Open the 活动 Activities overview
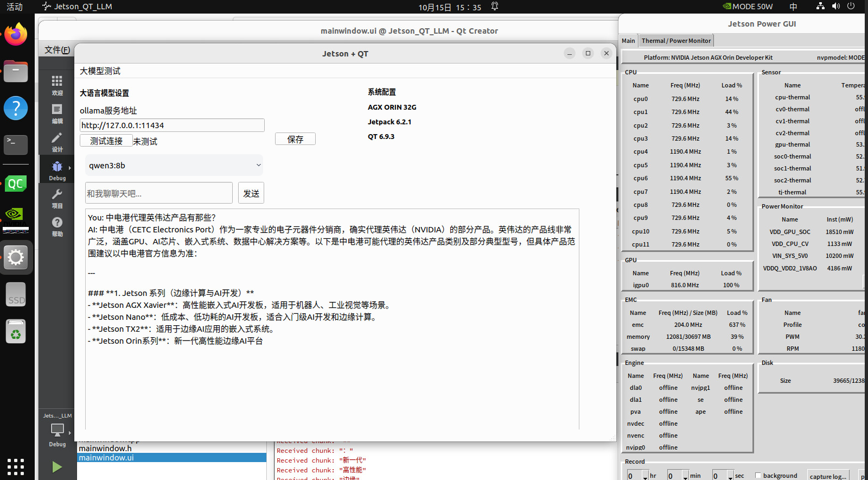 pos(15,7)
